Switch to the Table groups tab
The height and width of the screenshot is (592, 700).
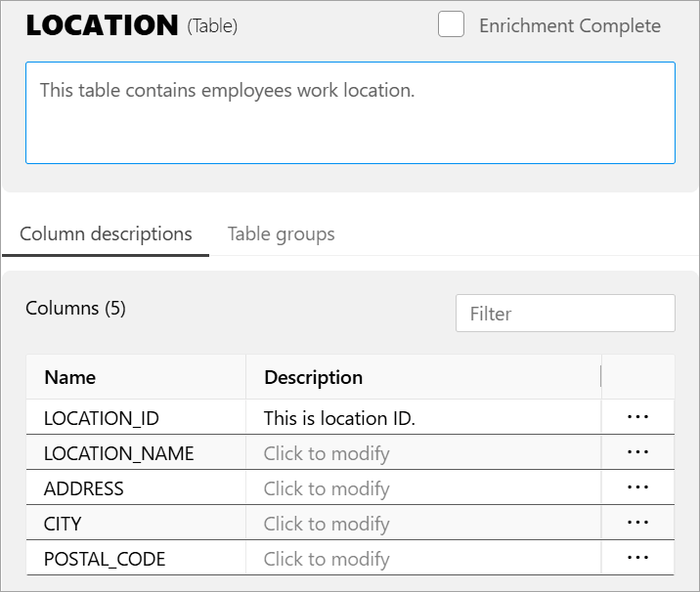pyautogui.click(x=281, y=234)
